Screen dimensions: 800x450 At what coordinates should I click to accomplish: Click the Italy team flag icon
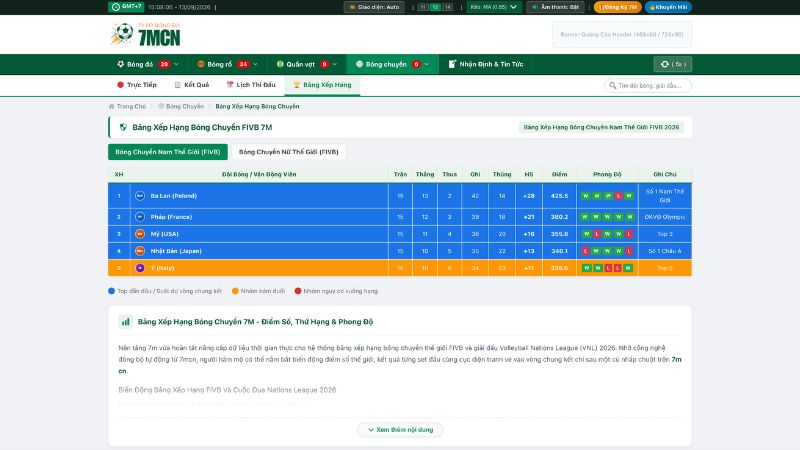click(x=140, y=268)
